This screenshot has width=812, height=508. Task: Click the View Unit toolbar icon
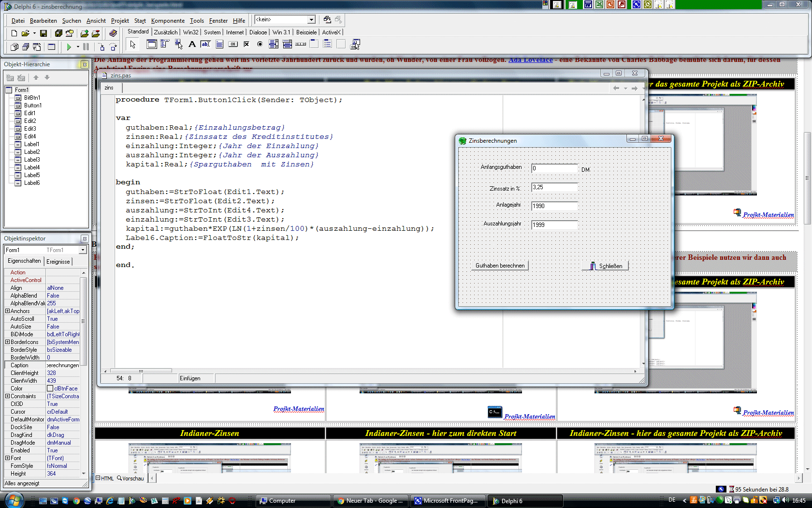point(14,47)
